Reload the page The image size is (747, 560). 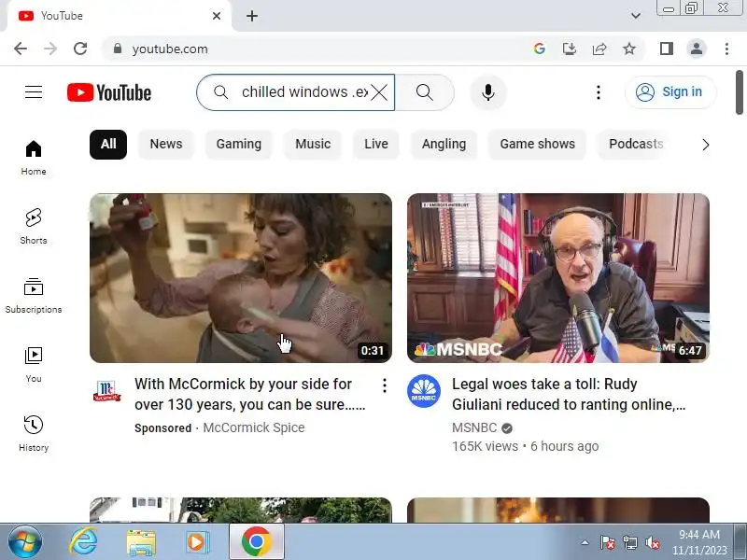[x=80, y=49]
